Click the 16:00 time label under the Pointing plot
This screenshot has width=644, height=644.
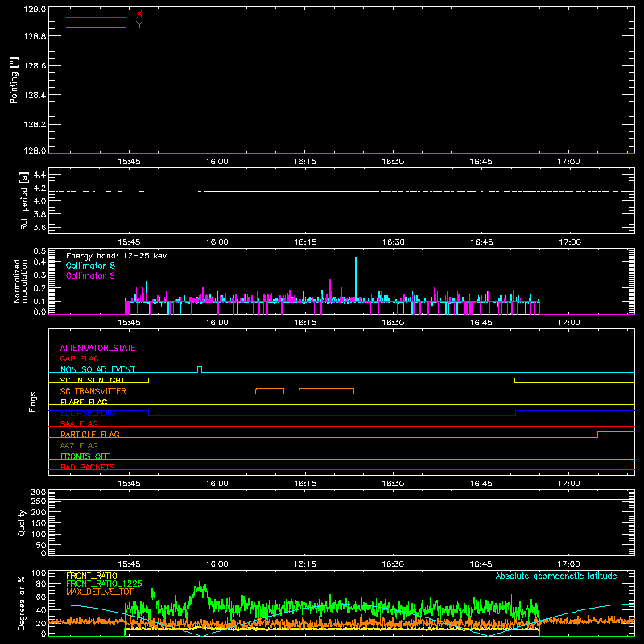tap(217, 162)
